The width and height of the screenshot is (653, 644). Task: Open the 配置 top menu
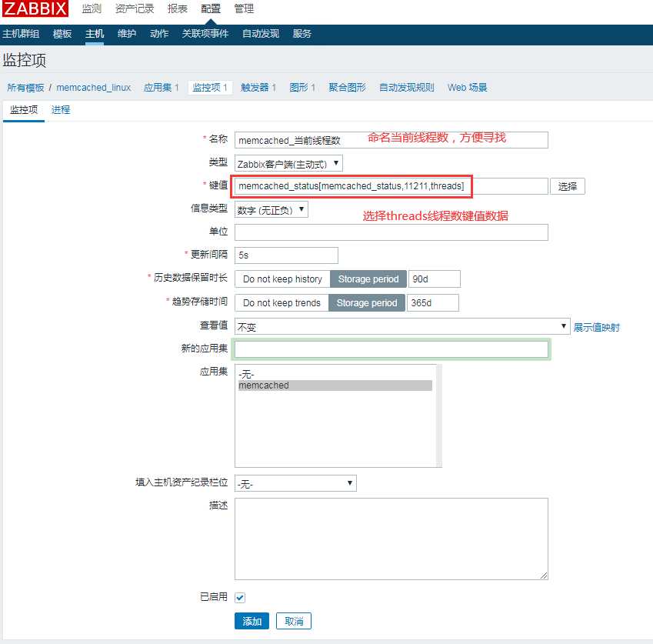[211, 8]
